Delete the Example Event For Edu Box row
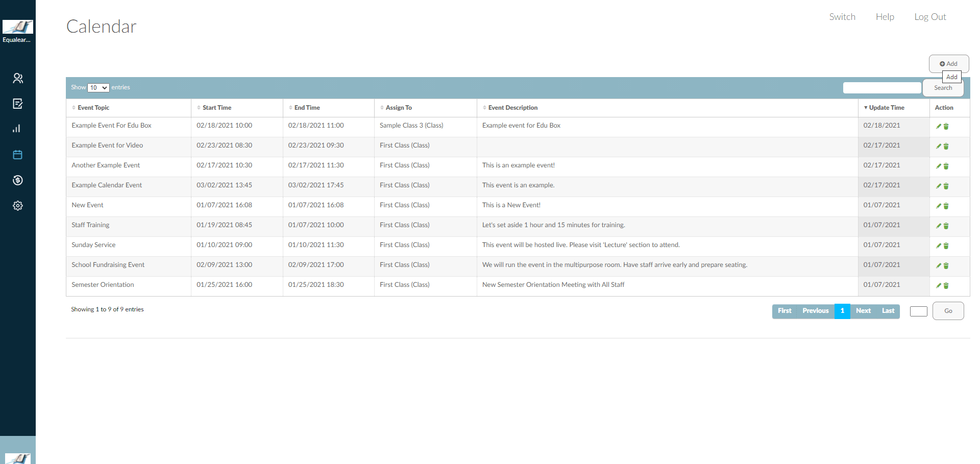Image resolution: width=980 pixels, height=464 pixels. pos(946,126)
